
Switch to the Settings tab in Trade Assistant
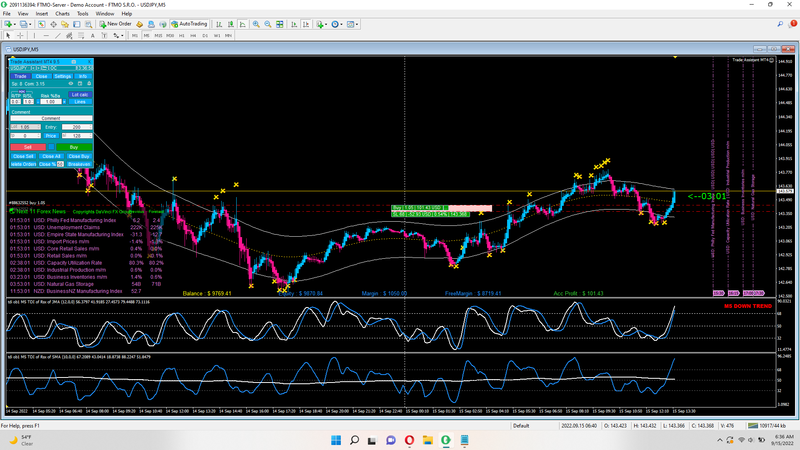[x=62, y=76]
